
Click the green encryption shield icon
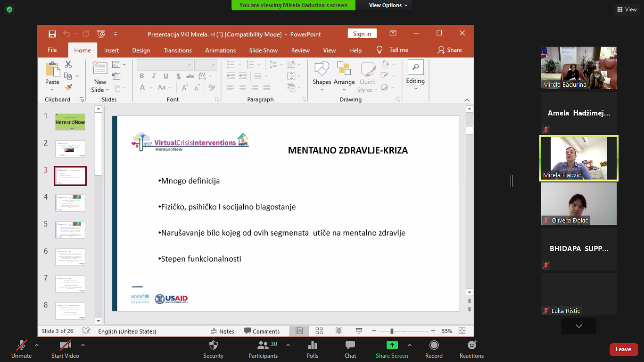pyautogui.click(x=9, y=9)
